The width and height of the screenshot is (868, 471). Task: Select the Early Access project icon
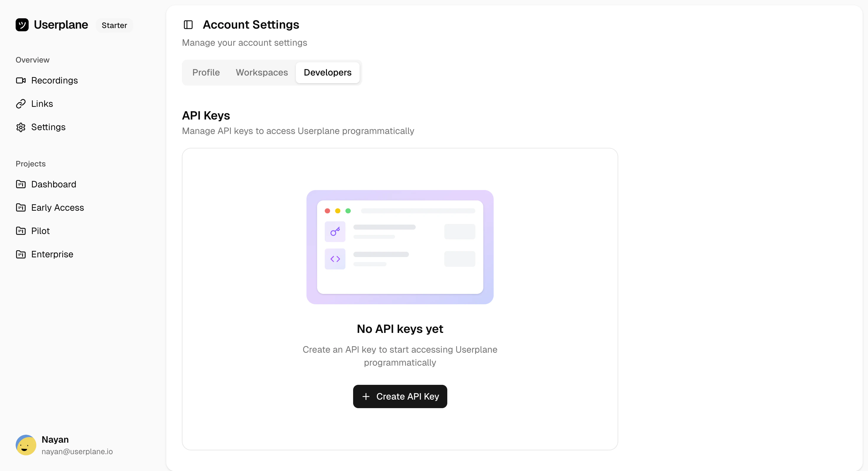[21, 207]
